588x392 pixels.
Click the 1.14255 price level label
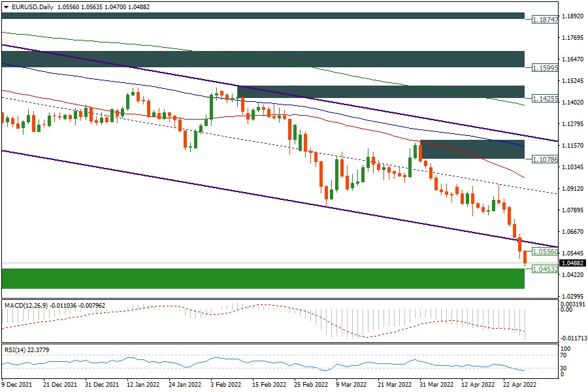(544, 99)
